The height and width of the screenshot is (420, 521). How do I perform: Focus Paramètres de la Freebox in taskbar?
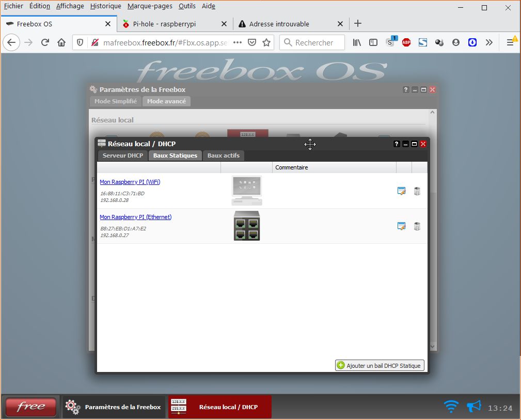point(114,407)
